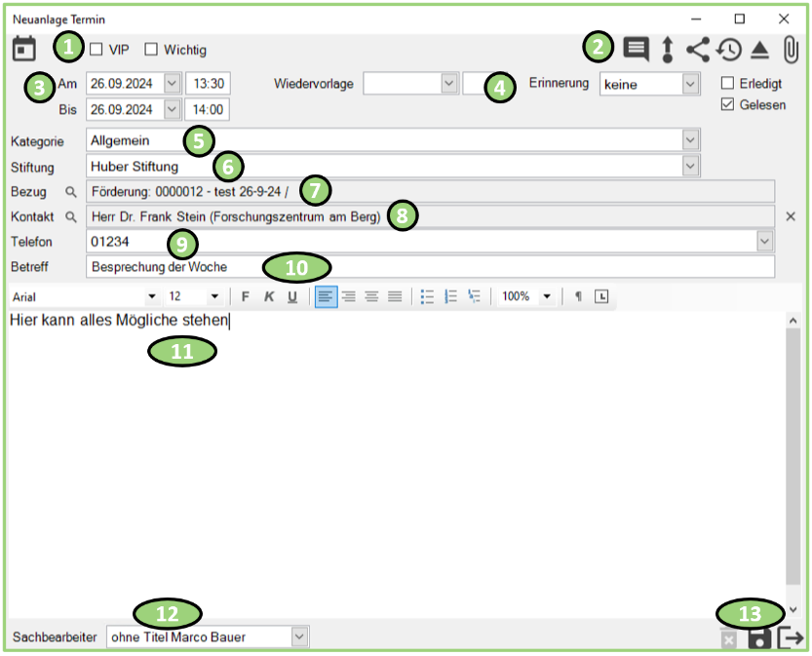Image resolution: width=812 pixels, height=656 pixels.
Task: Click the calendar icon in the top-left corner
Action: pos(24,49)
